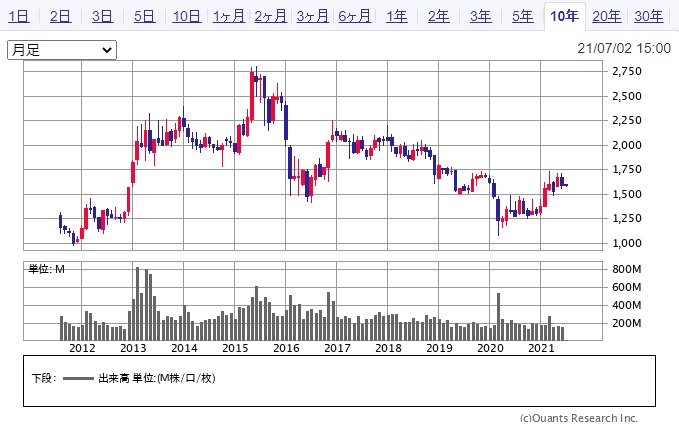679x429 pixels.
Task: Switch to the 1日 range tab
Action: point(19,16)
